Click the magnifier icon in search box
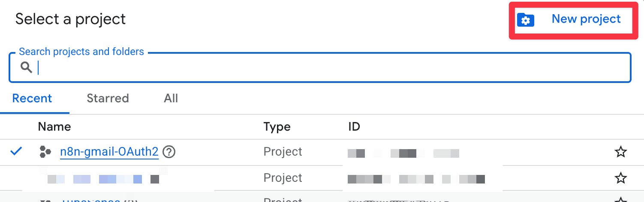 [x=27, y=67]
